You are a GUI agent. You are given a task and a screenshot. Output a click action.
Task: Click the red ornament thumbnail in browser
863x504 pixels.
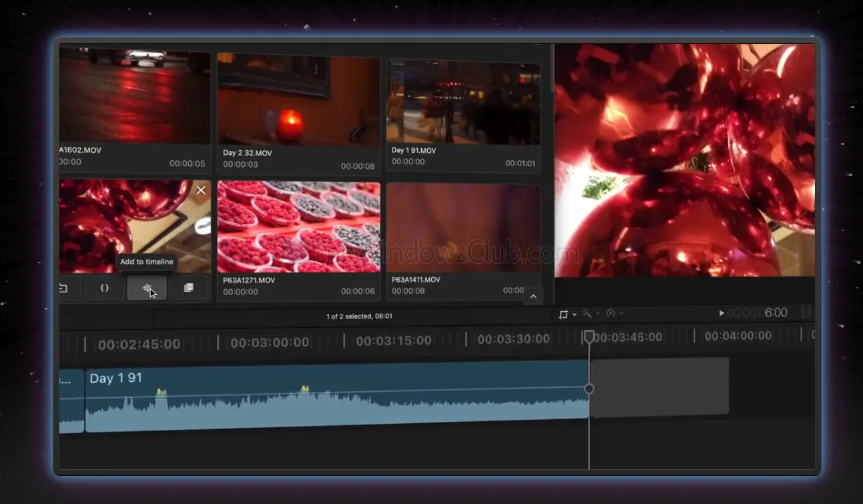135,227
